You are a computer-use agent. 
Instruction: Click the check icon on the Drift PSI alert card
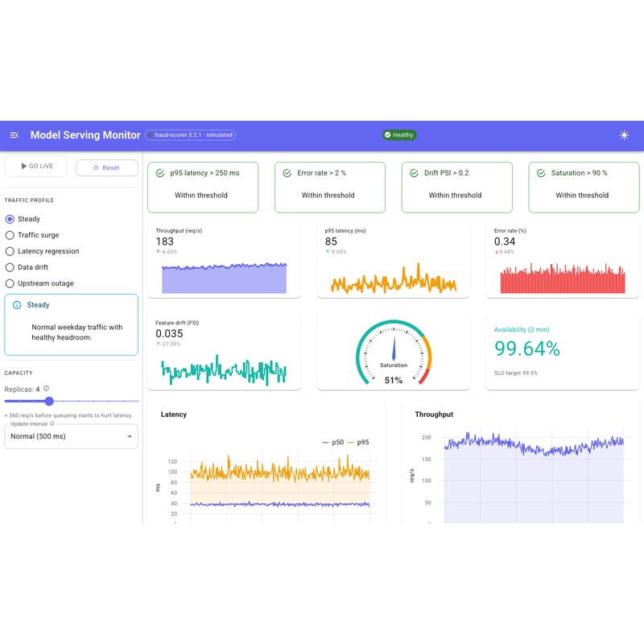coord(414,173)
